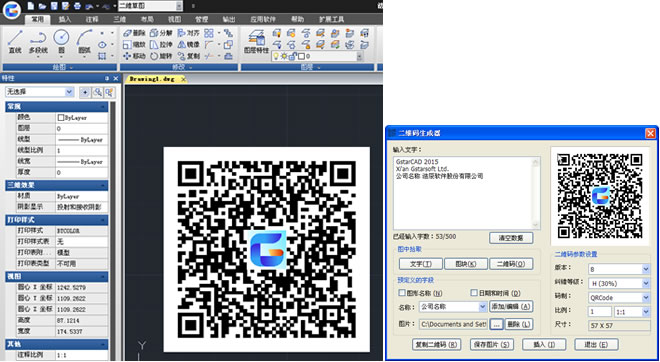
Task: Open the 码制 QRCode dropdown
Action: [x=646, y=298]
